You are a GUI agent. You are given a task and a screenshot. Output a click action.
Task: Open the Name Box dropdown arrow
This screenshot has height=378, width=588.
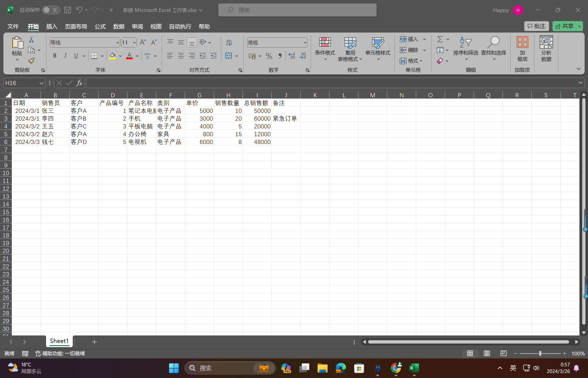[x=41, y=83]
